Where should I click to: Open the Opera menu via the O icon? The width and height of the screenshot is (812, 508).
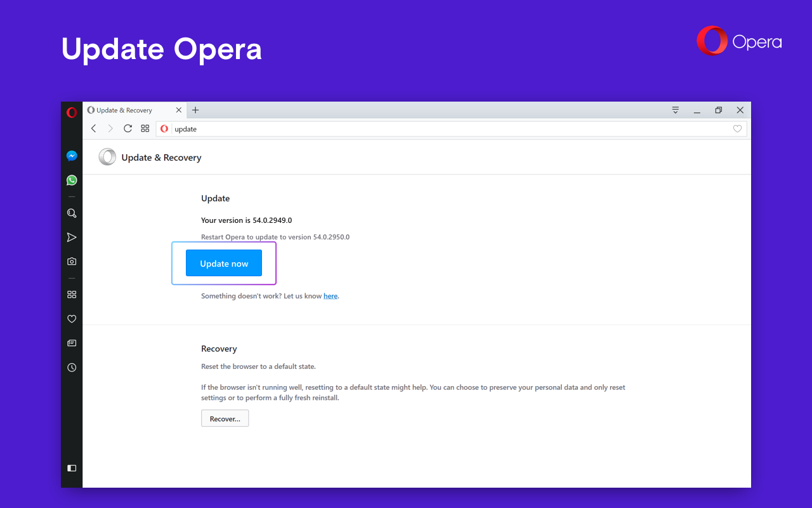click(x=71, y=112)
